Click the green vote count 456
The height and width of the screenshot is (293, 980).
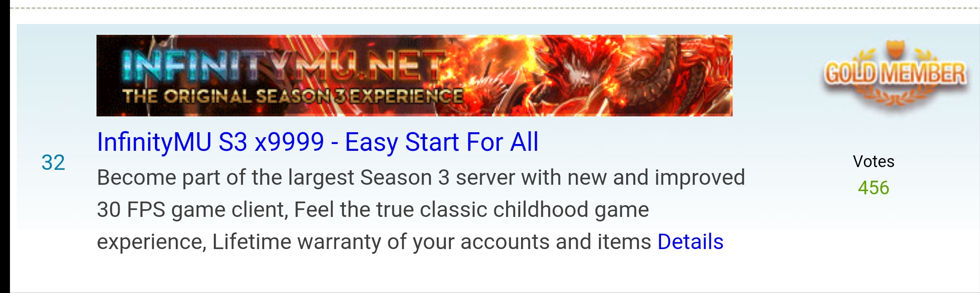tap(874, 188)
